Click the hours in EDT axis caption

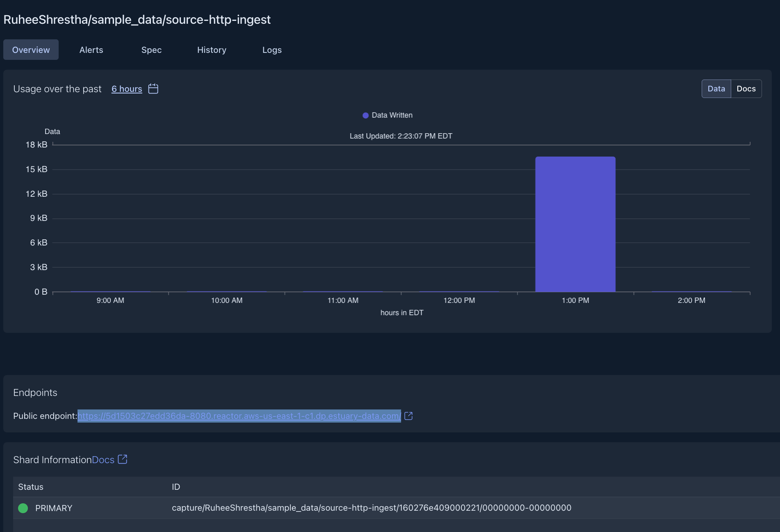(x=402, y=313)
